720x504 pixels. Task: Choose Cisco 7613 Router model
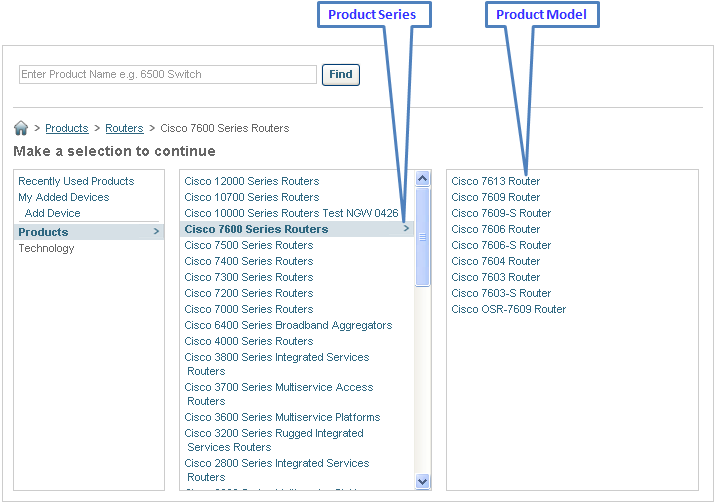(495, 181)
